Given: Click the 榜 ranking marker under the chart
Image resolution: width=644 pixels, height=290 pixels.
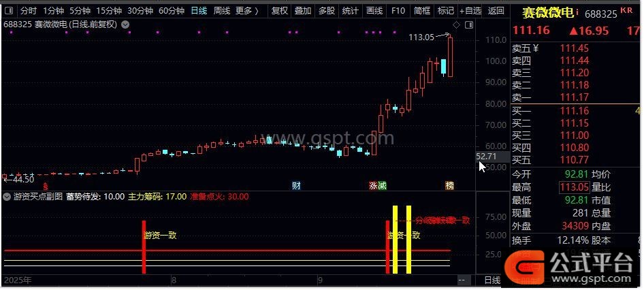Looking at the screenshot, I should [449, 185].
